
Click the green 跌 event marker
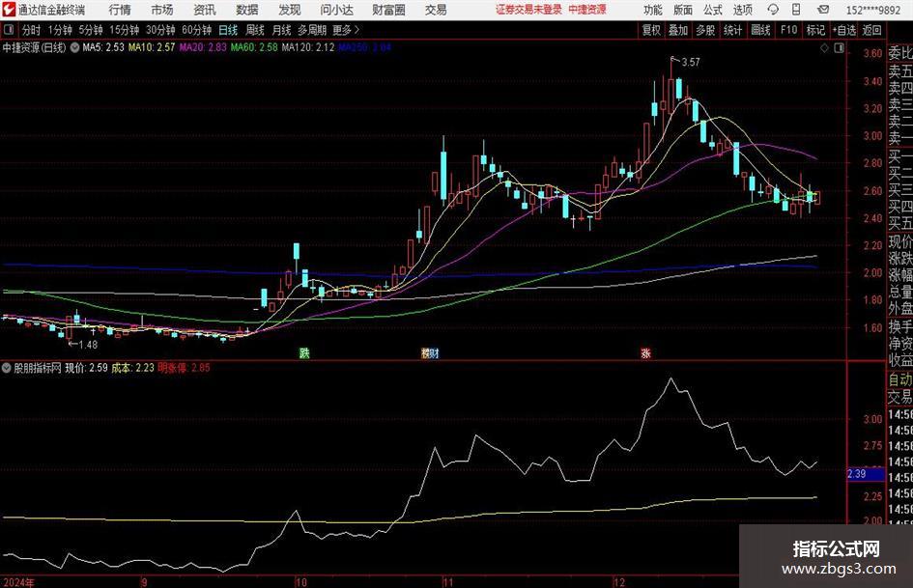pos(304,352)
